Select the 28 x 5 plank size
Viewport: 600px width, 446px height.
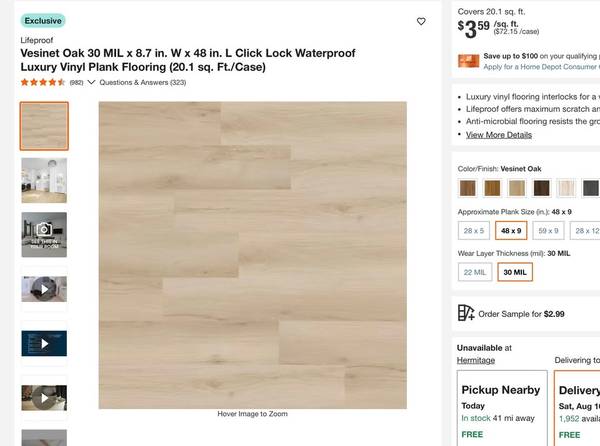pyautogui.click(x=473, y=230)
